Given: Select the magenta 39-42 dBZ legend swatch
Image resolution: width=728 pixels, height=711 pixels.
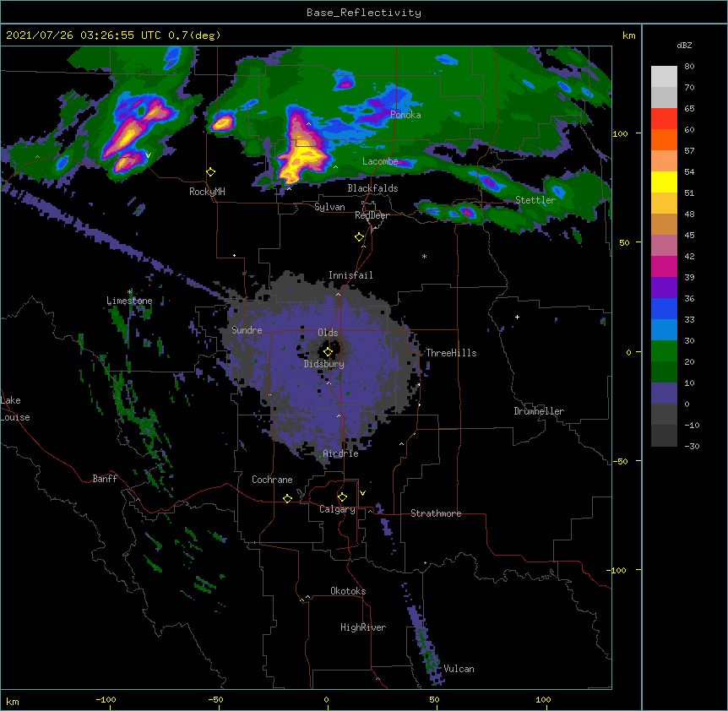Looking at the screenshot, I should 664,266.
